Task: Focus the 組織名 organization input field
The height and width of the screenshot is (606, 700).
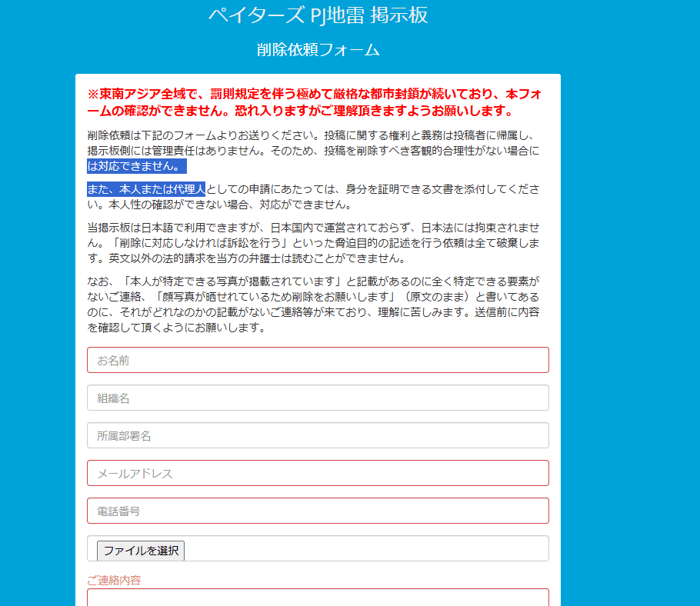Action: 318,398
